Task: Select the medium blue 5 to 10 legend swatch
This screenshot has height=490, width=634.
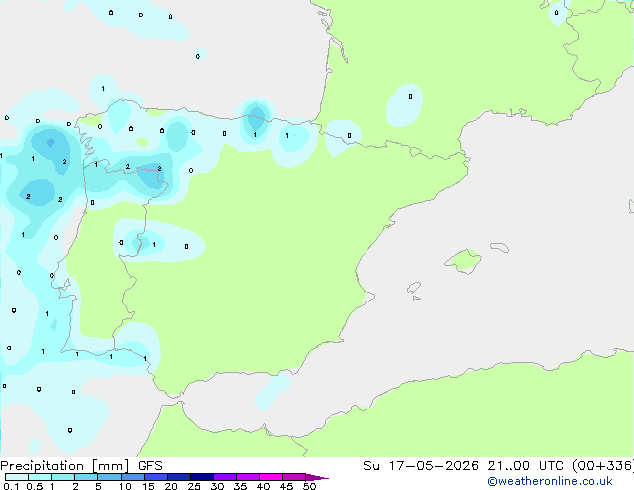Action: tap(109, 477)
